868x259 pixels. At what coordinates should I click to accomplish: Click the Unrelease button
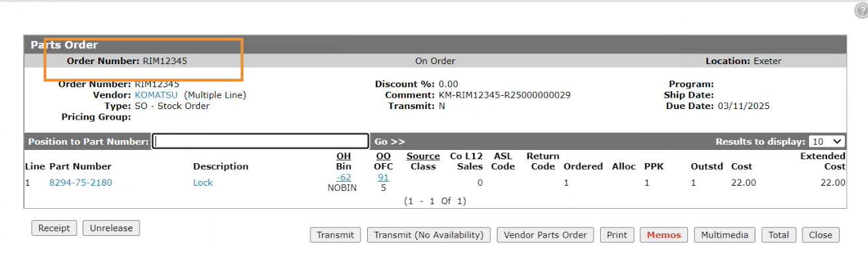[111, 228]
